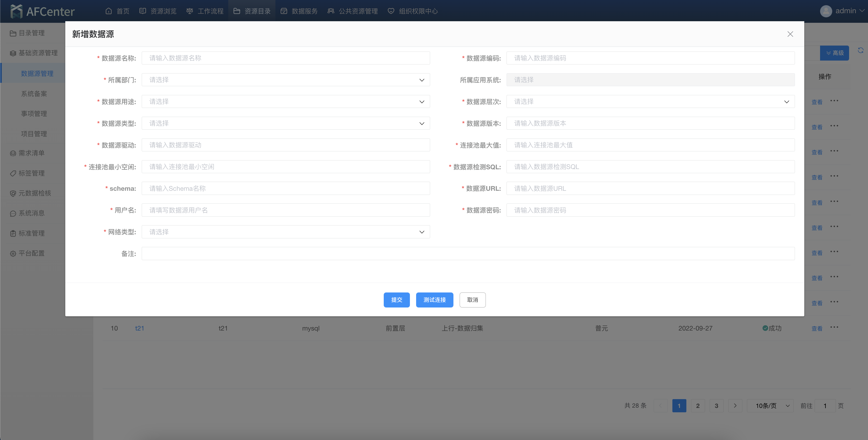Click the 系统消息 chat icon

[x=13, y=214]
